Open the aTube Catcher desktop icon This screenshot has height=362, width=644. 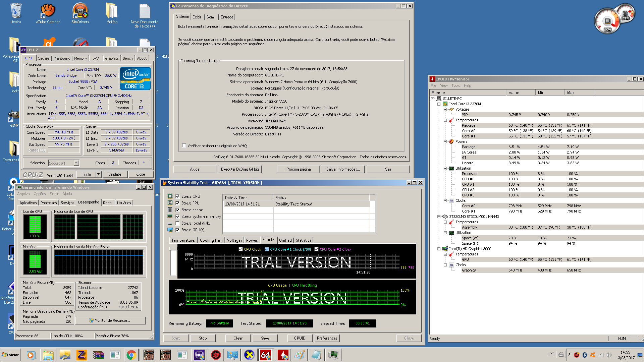(48, 13)
